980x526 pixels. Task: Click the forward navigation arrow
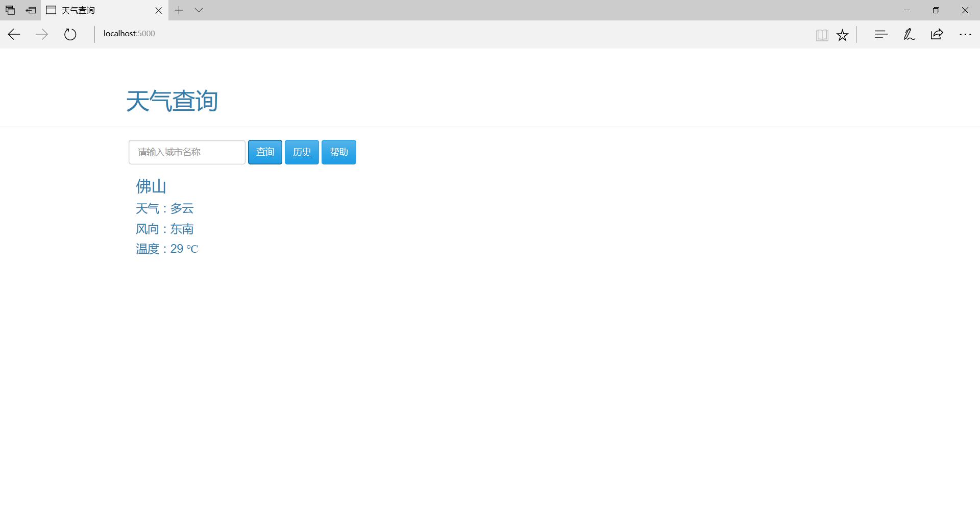coord(42,34)
